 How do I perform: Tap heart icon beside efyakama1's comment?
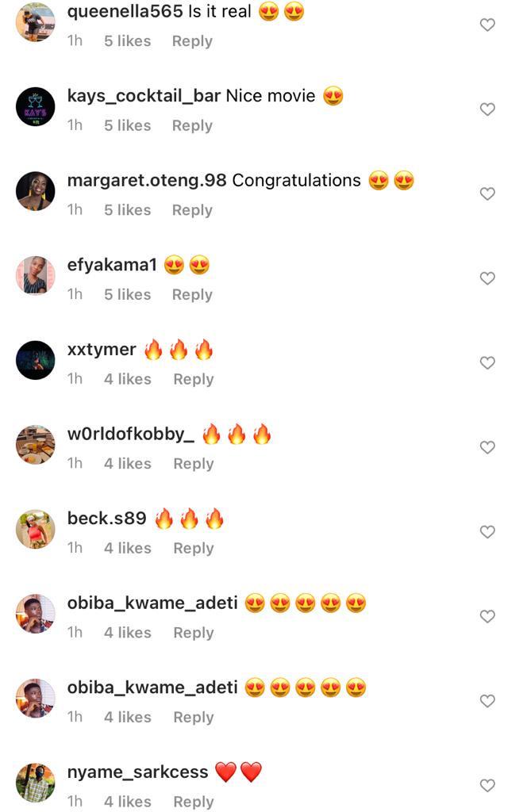tap(487, 278)
